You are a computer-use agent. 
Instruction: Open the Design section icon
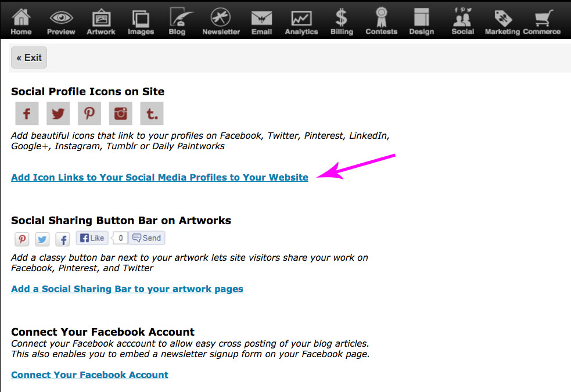click(421, 17)
